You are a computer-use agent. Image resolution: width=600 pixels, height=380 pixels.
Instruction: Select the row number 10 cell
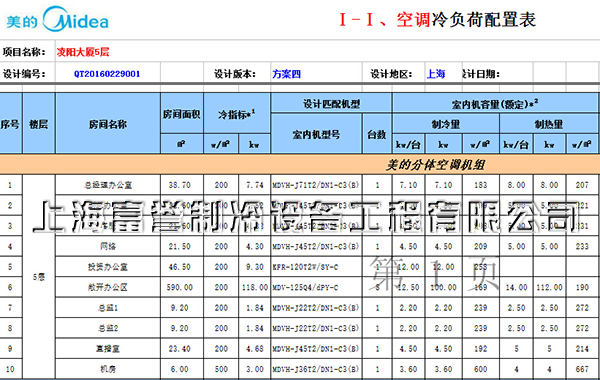pos(10,369)
